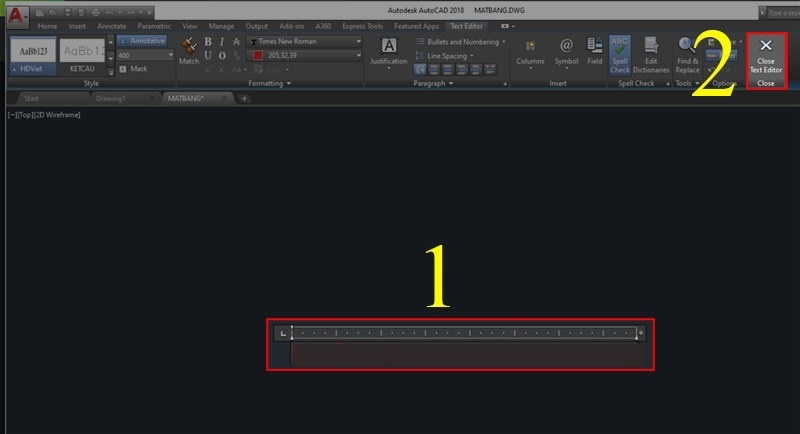This screenshot has height=434, width=800.
Task: Open the Bullets and Numbering menu
Action: click(x=460, y=42)
